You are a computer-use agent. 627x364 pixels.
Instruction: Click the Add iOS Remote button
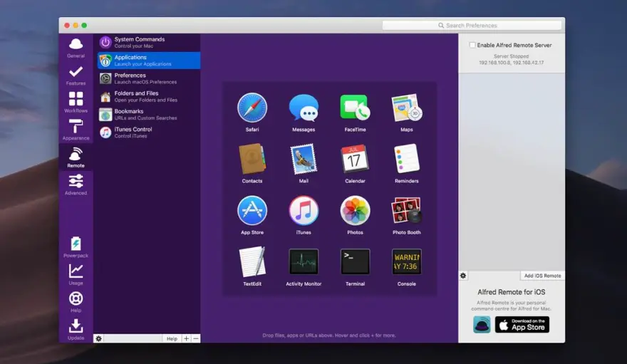(542, 276)
